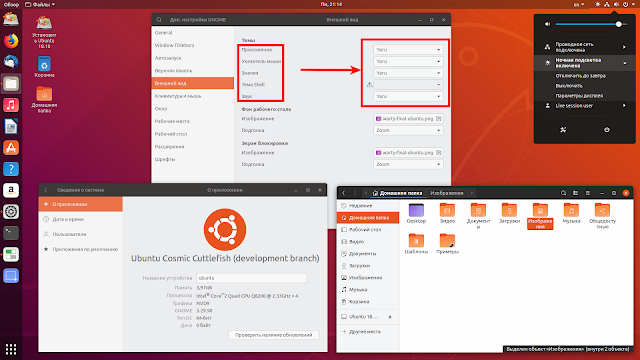Open the Шаблоны folder in Files
640x360 pixels.
416,244
